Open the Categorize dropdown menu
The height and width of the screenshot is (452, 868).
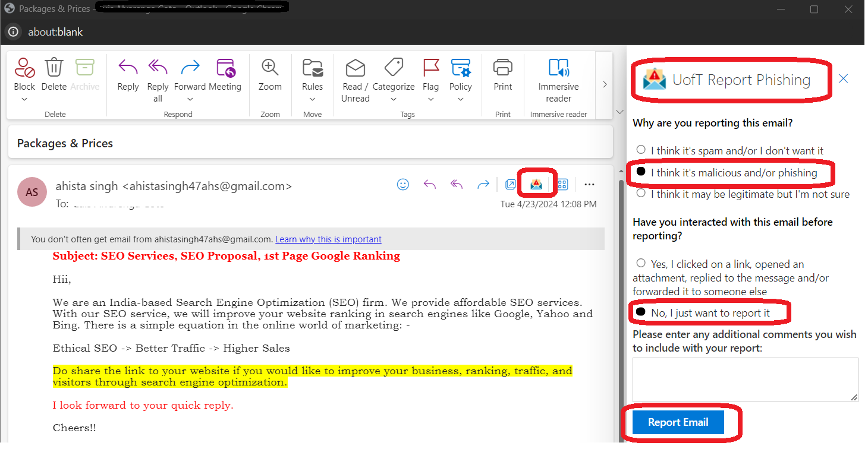point(394,99)
